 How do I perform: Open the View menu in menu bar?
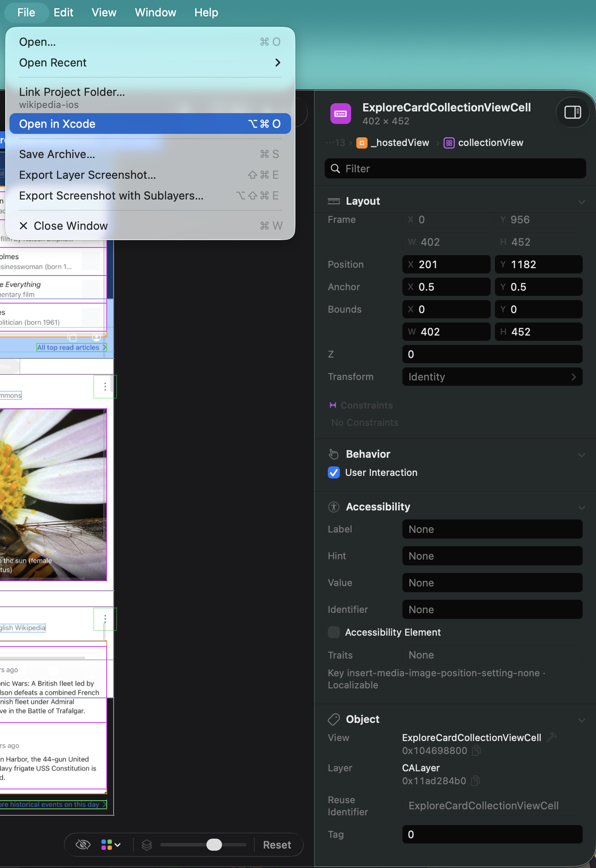[x=104, y=13]
